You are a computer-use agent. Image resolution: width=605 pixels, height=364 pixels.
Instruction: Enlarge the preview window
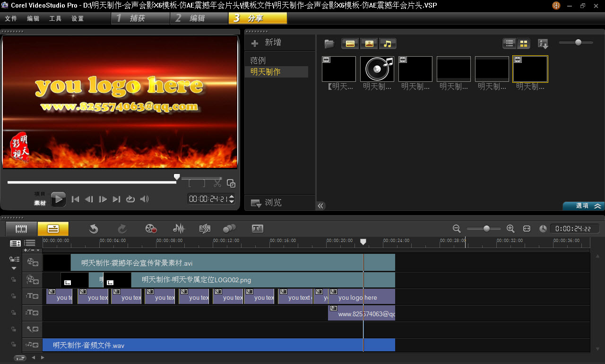pos(231,183)
